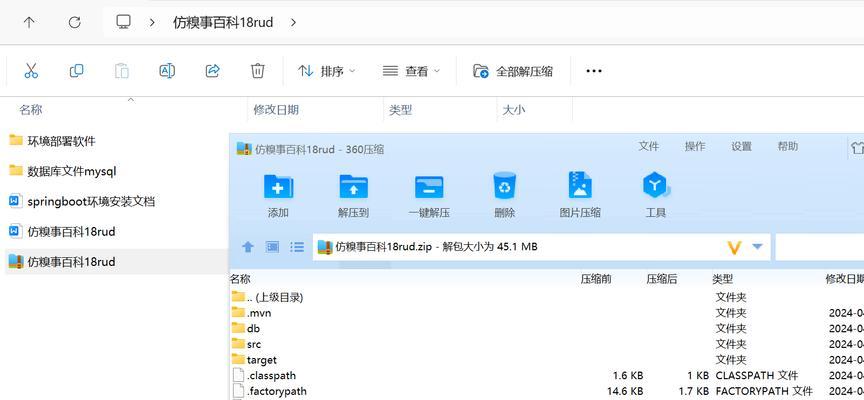Switch to icon view in 360压缩

(x=273, y=247)
